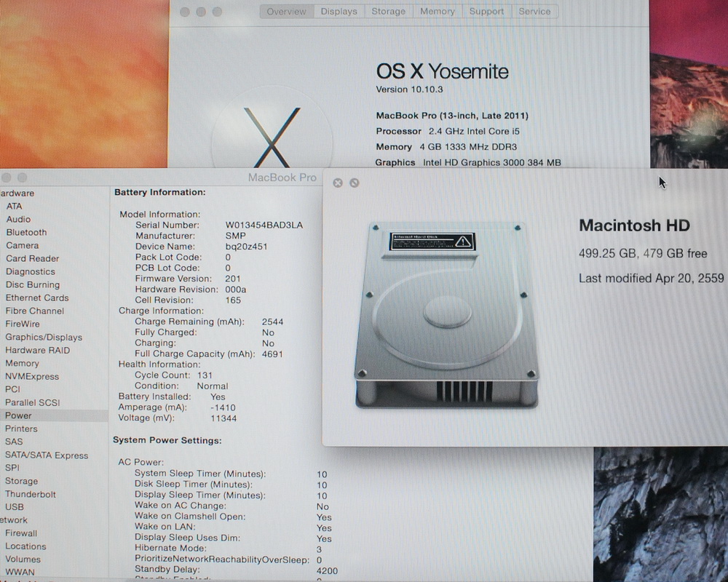Open the Support tab
Image resolution: width=728 pixels, height=582 pixels.
(486, 12)
